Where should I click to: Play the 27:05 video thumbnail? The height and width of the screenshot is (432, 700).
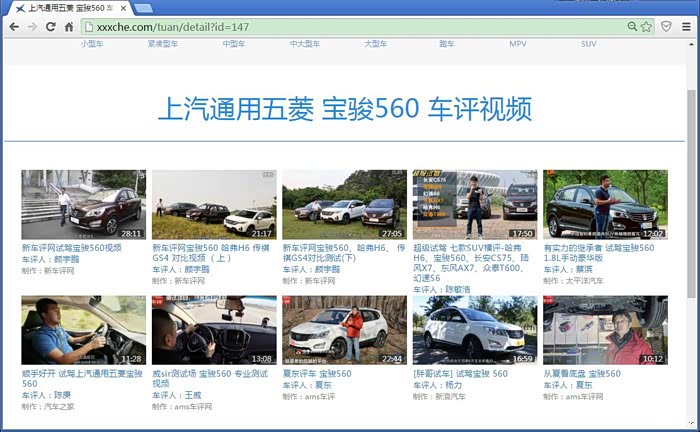coord(344,204)
